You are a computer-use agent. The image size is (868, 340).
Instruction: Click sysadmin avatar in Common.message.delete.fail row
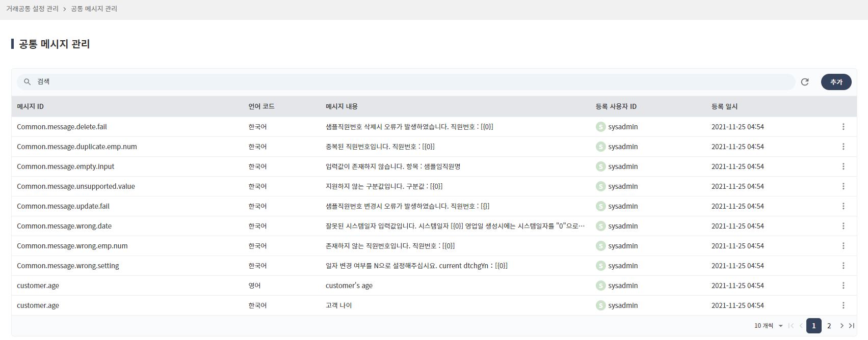(601, 127)
